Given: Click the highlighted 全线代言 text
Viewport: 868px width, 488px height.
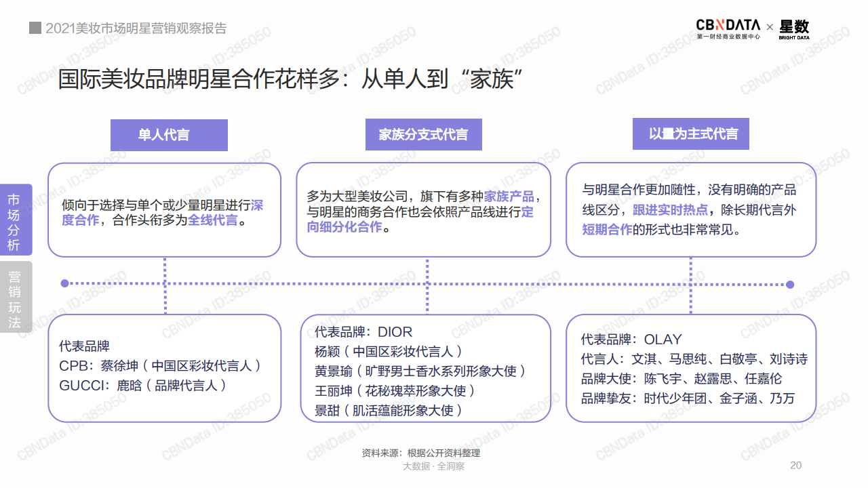Looking at the screenshot, I should tap(213, 220).
